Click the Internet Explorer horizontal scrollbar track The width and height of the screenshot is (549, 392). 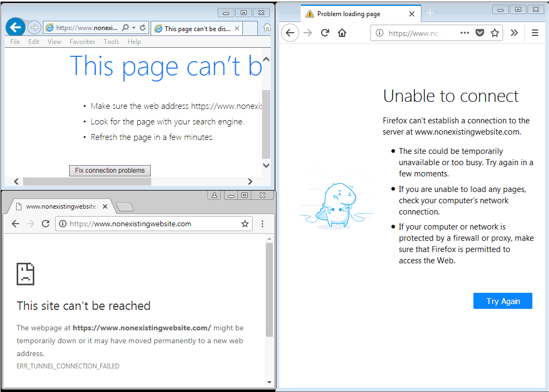[x=198, y=182]
